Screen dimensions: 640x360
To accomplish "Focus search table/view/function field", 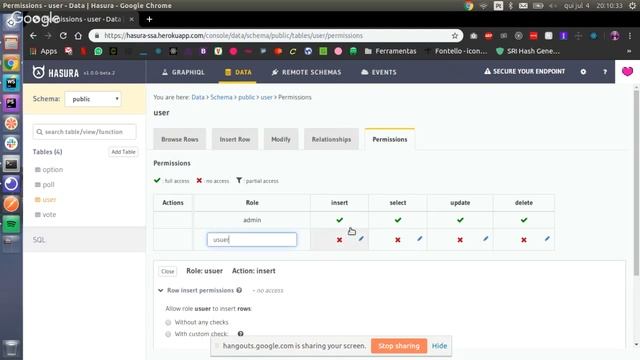I will coord(84,132).
